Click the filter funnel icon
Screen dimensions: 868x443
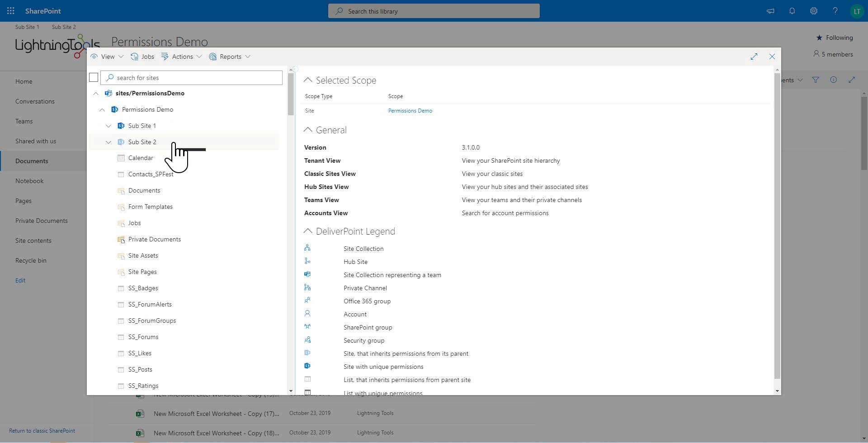(x=815, y=80)
